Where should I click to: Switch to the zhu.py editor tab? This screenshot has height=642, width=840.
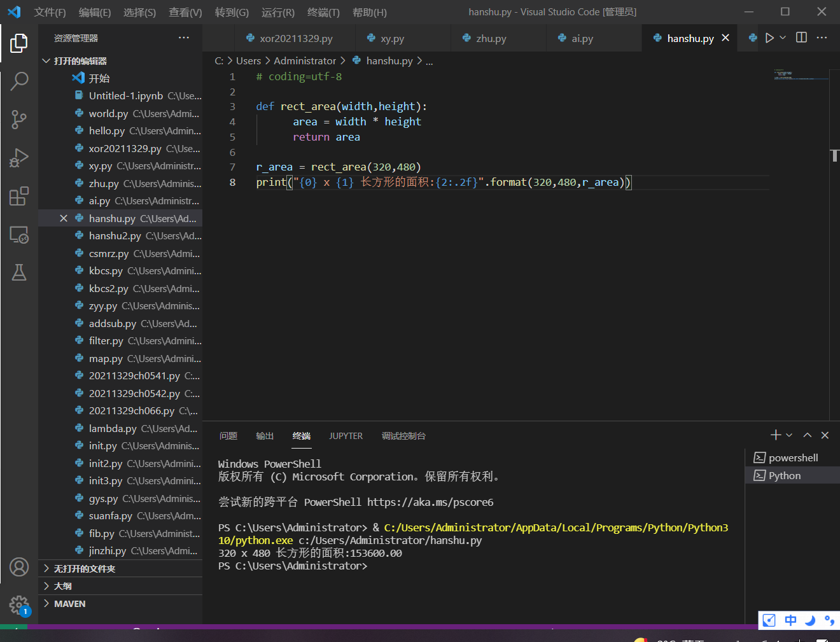pyautogui.click(x=491, y=39)
